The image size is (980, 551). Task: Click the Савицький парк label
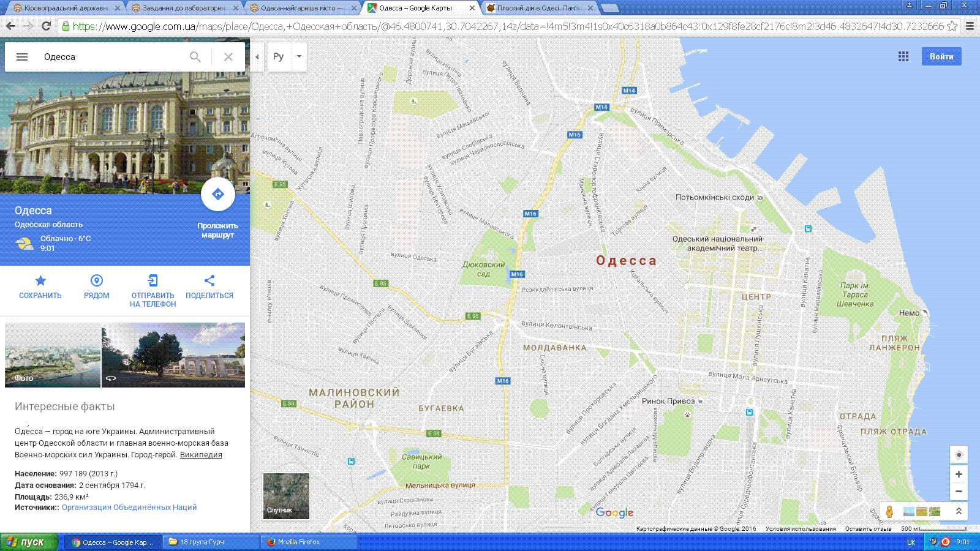[421, 462]
